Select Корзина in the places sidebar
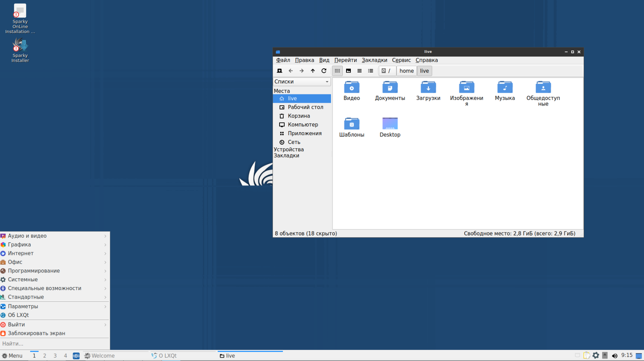The height and width of the screenshot is (361, 644). 299,116
